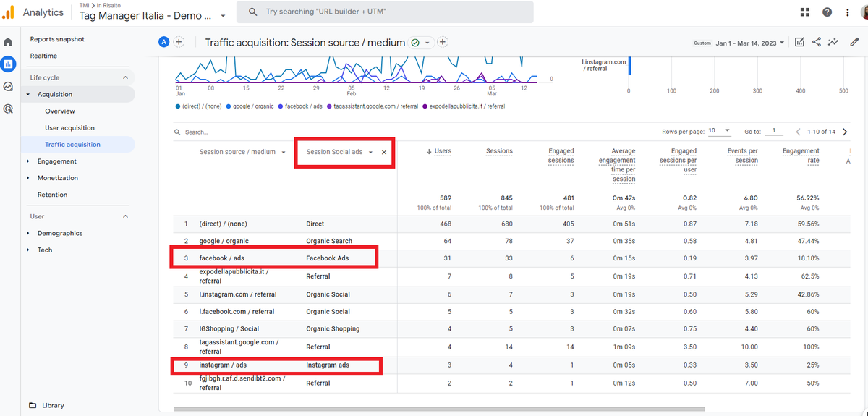Click the plus icon after report title
This screenshot has height=416, width=868.
pyautogui.click(x=443, y=42)
